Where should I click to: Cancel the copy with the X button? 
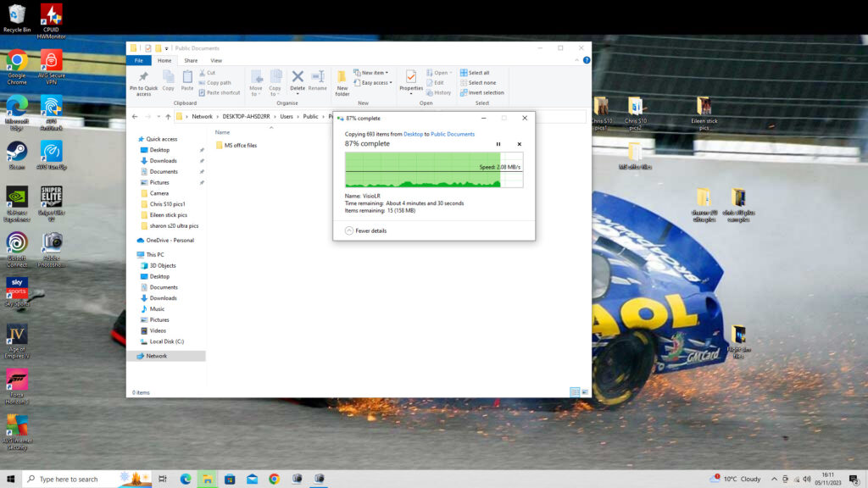pos(520,144)
